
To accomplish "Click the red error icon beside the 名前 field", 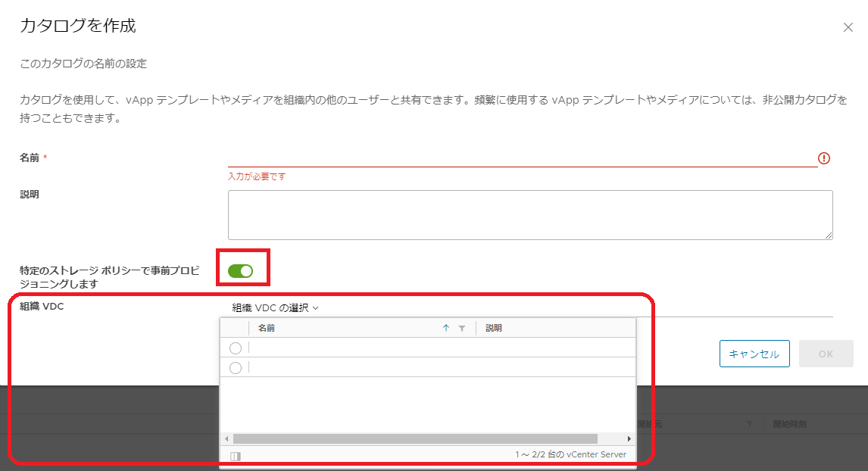I will [x=825, y=158].
